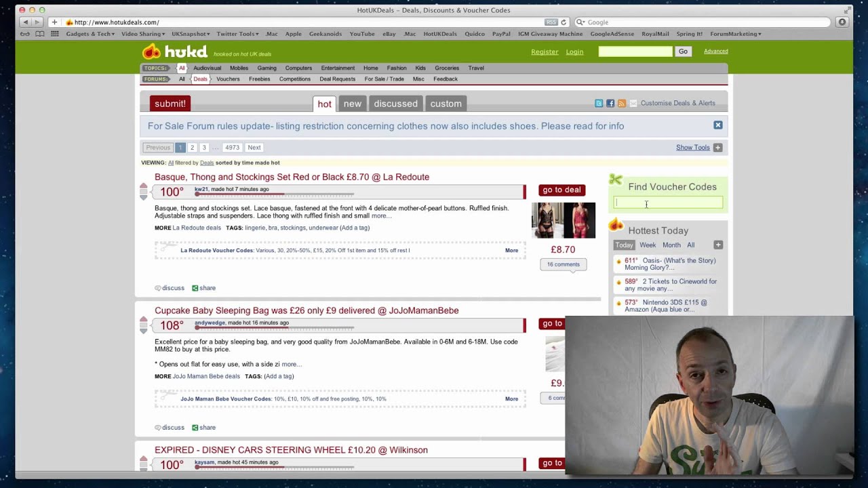Expand More on JoJo Maman Bebe Voucher Codes
The height and width of the screenshot is (488, 868).
pos(511,399)
